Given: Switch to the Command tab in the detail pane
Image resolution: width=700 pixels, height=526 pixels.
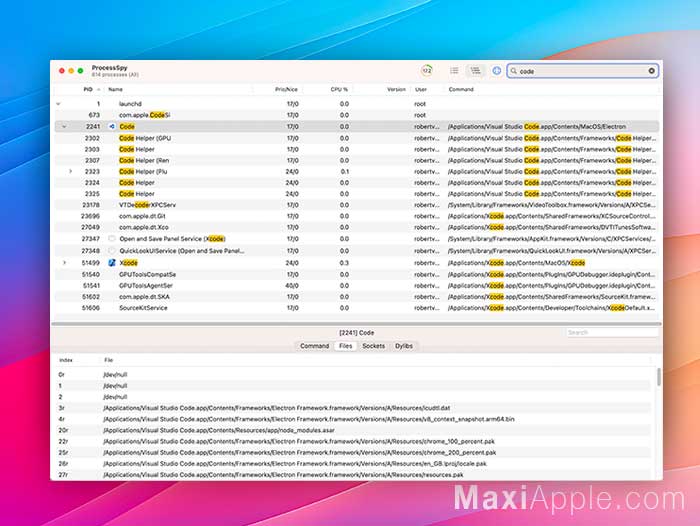Looking at the screenshot, I should 314,346.
